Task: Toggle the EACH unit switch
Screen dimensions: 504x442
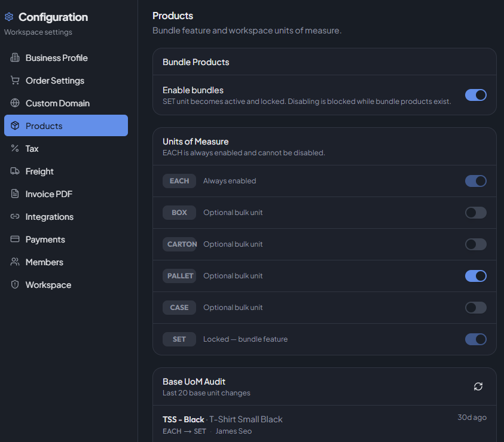Action: coord(476,181)
